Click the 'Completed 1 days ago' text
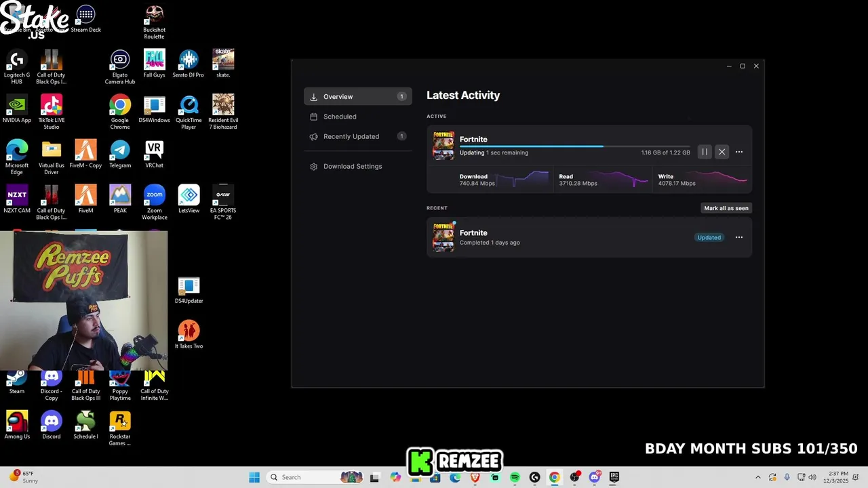The height and width of the screenshot is (488, 868). pyautogui.click(x=490, y=243)
